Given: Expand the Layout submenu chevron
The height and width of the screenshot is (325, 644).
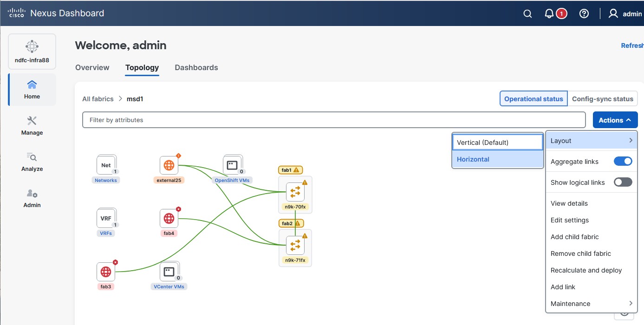Looking at the screenshot, I should [x=631, y=140].
